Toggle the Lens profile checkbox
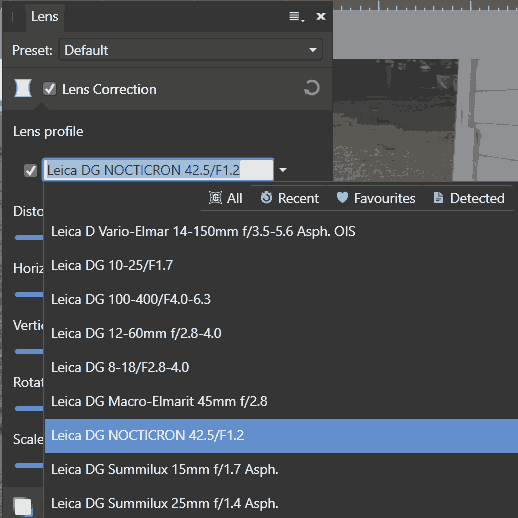The width and height of the screenshot is (518, 518). (30, 170)
